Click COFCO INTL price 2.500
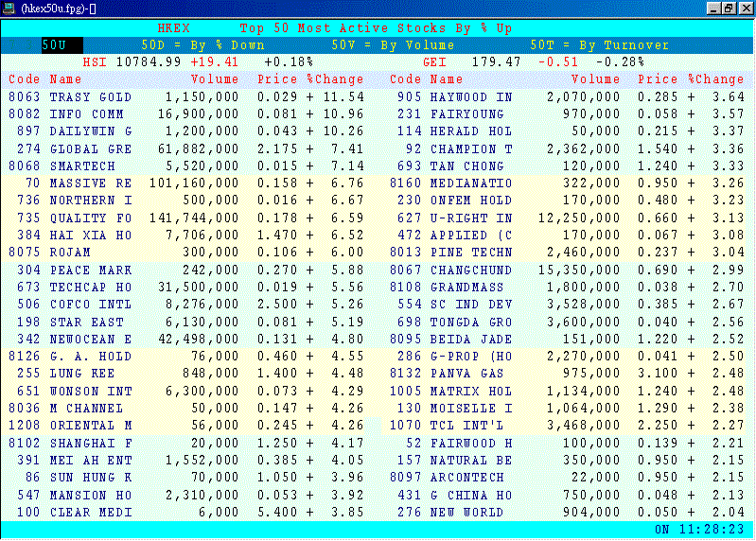 (x=277, y=305)
